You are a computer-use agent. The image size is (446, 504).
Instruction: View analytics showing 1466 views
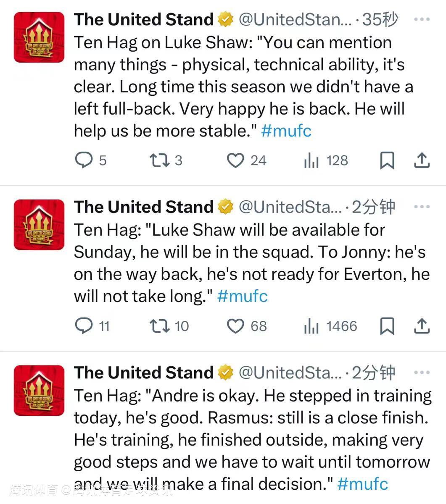311,326
